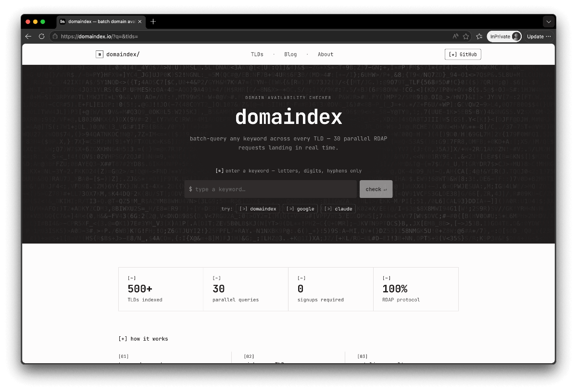Click 'enter a keyword' hint text
The width and height of the screenshot is (577, 392).
[x=288, y=171]
